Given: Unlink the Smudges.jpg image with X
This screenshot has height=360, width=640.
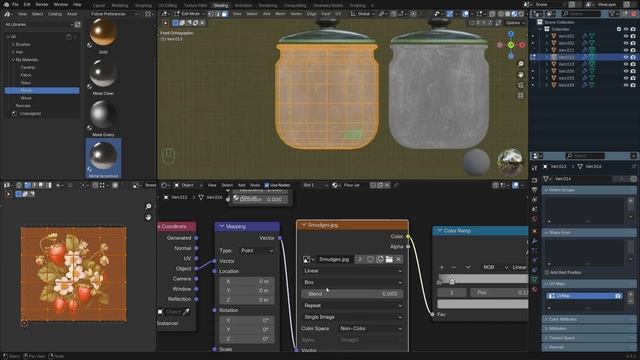Looking at the screenshot, I should tap(399, 260).
